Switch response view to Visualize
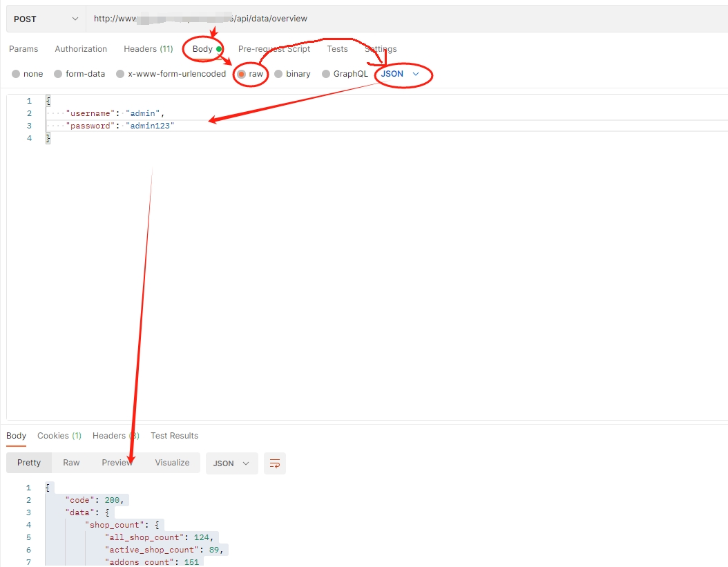This screenshot has width=728, height=567. (172, 463)
